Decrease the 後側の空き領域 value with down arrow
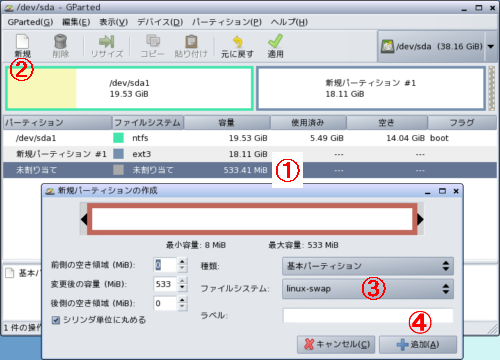Viewport: 500px width, 360px height. 182,306
